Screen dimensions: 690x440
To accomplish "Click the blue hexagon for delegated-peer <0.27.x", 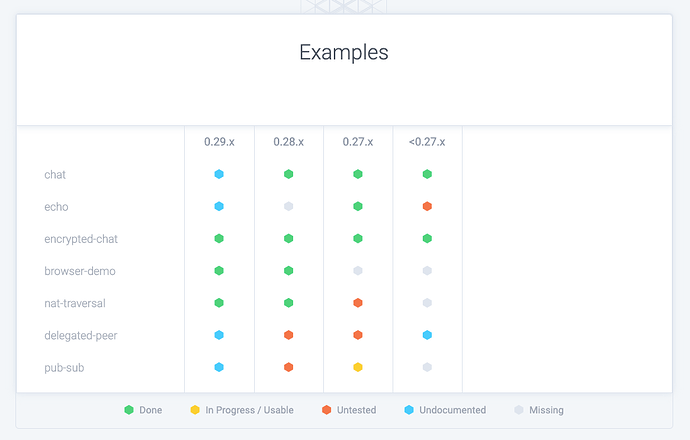I will tap(427, 335).
